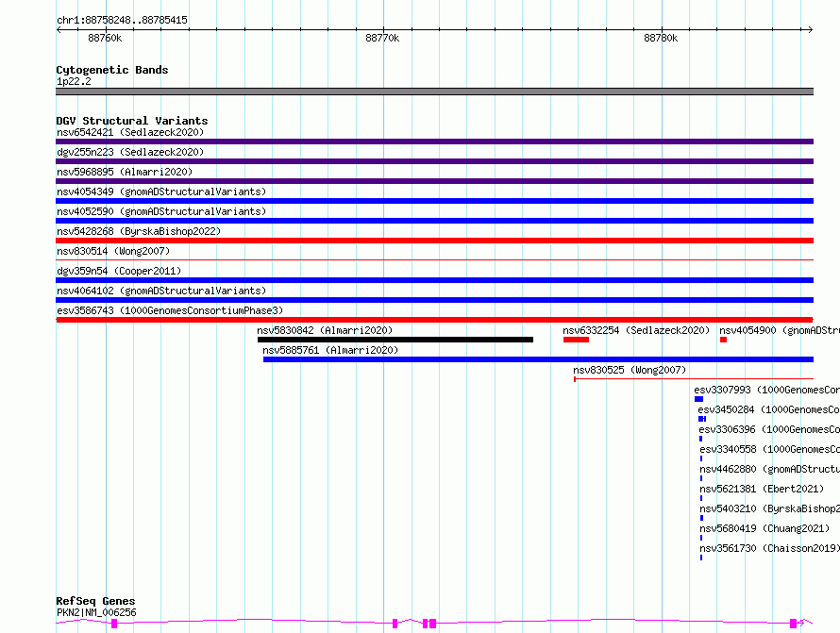The width and height of the screenshot is (840, 633).
Task: Click the blue esv3450284 variant marker
Action: point(702,419)
